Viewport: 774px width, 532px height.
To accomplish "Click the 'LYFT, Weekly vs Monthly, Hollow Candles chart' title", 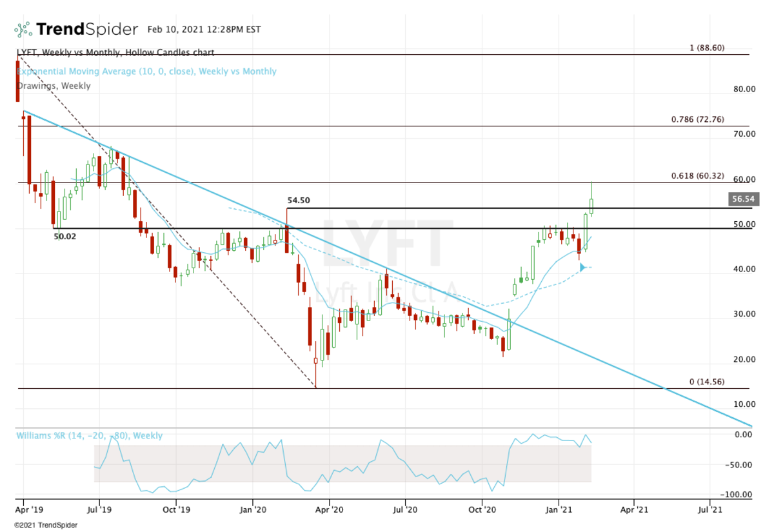I will 115,53.
